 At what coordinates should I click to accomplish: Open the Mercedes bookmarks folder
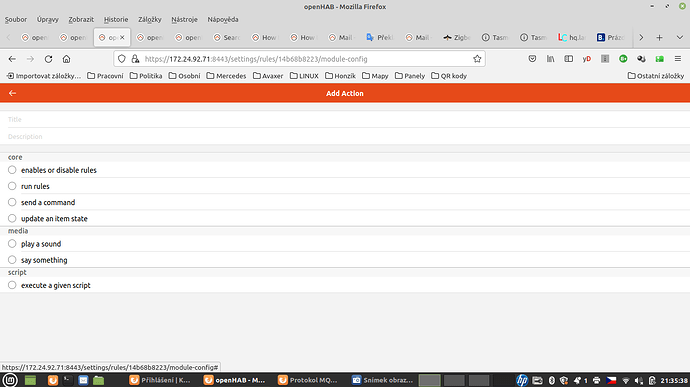tap(226, 76)
